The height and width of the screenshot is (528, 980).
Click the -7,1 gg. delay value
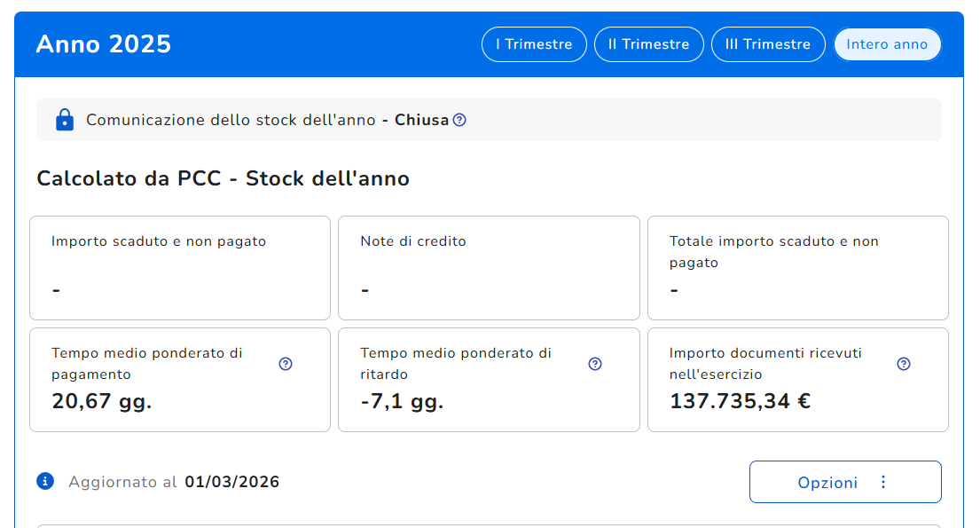[x=402, y=401]
